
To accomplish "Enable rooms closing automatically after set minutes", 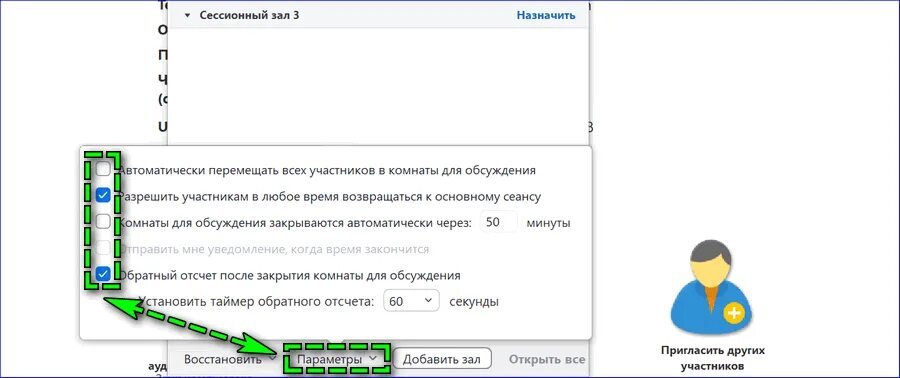I will 103,222.
